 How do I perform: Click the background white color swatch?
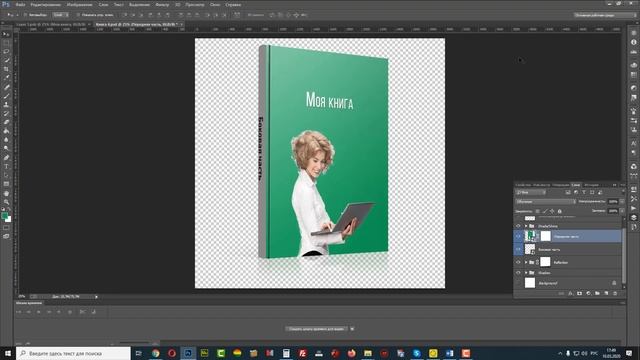click(x=9, y=220)
